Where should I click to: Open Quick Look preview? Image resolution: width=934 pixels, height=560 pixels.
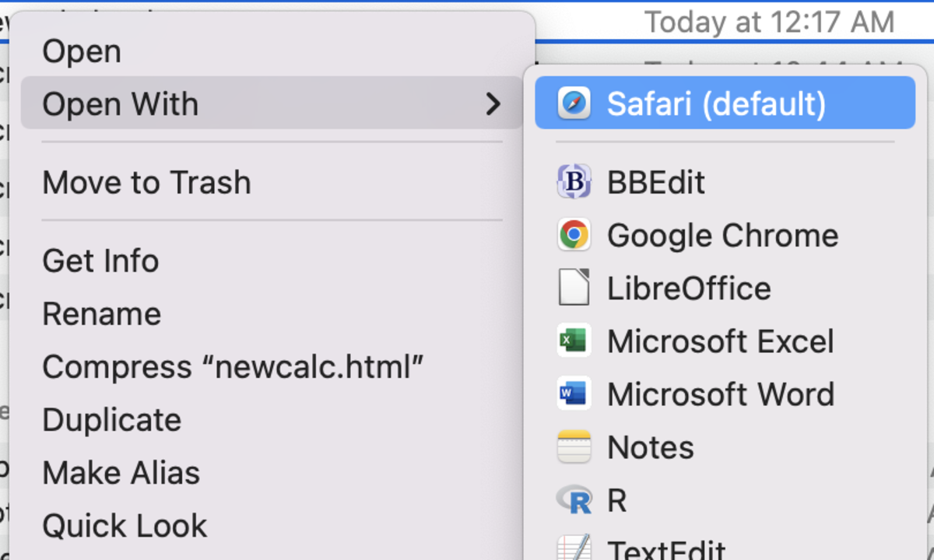[125, 527]
